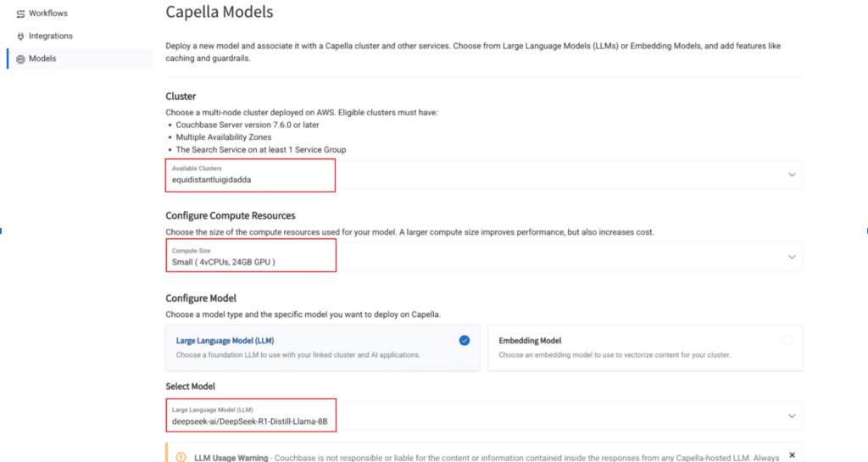Expand the Available Clusters dropdown chevron
This screenshot has width=868, height=462.
click(x=792, y=175)
